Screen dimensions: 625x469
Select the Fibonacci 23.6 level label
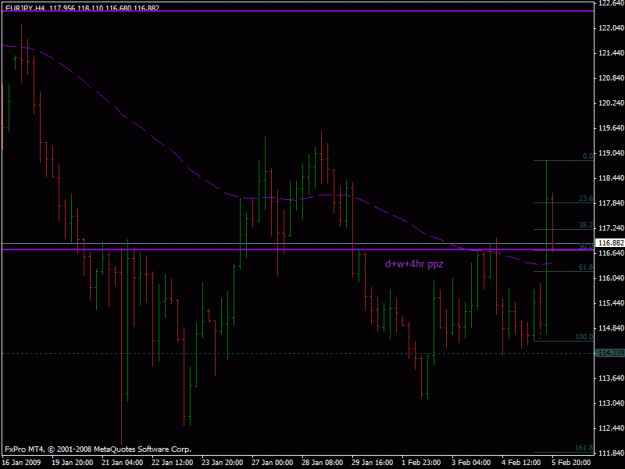point(586,198)
